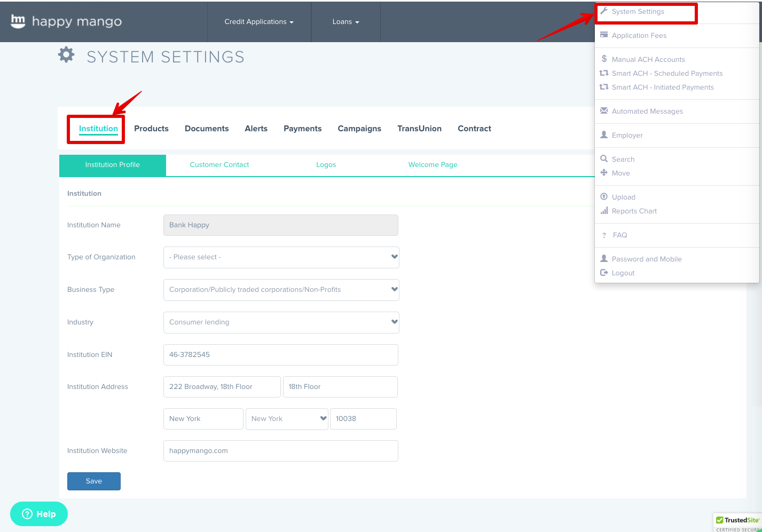Click the cycle icon beside Initiated Payments
This screenshot has height=532, width=762.
604,87
